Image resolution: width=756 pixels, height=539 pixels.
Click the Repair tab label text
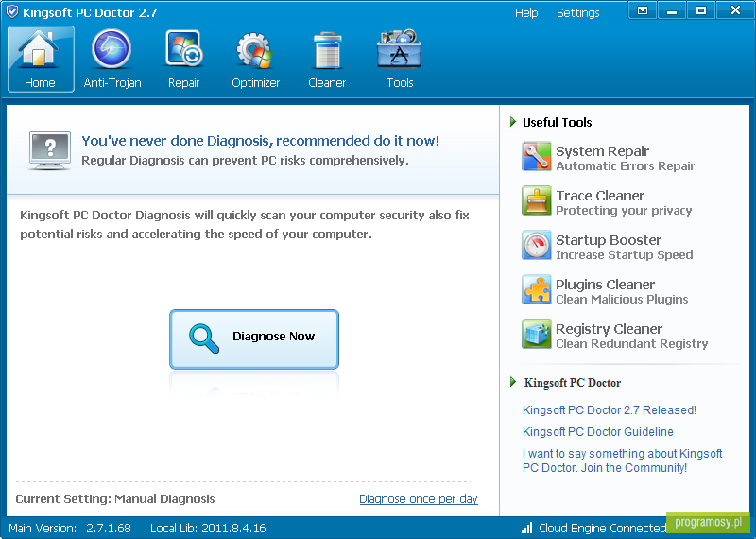click(x=183, y=83)
